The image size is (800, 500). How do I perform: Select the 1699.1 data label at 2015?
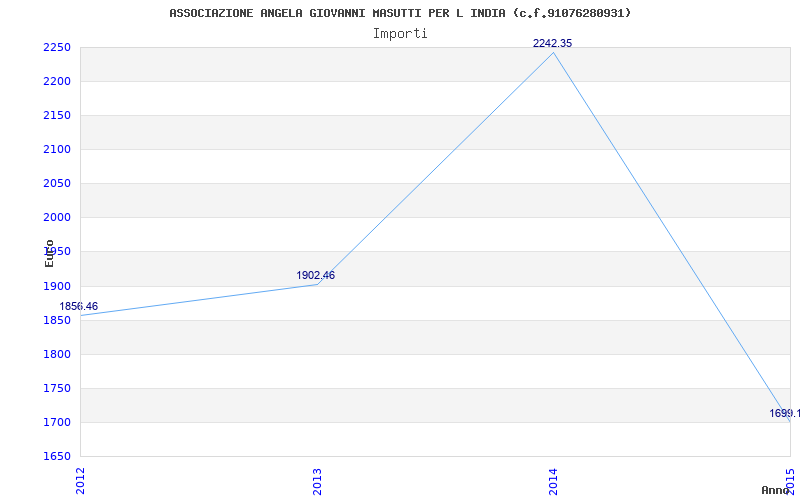pyautogui.click(x=785, y=413)
